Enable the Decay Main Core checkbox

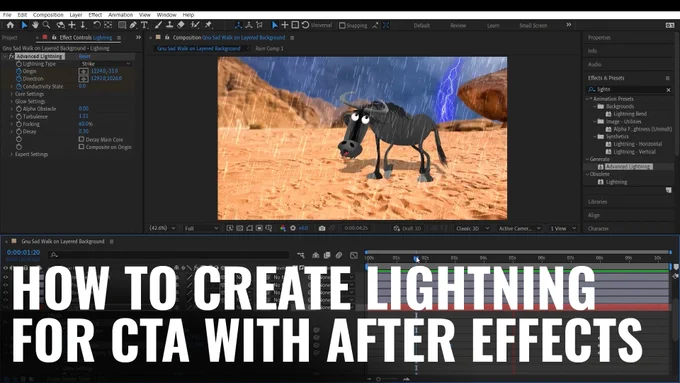[x=81, y=139]
